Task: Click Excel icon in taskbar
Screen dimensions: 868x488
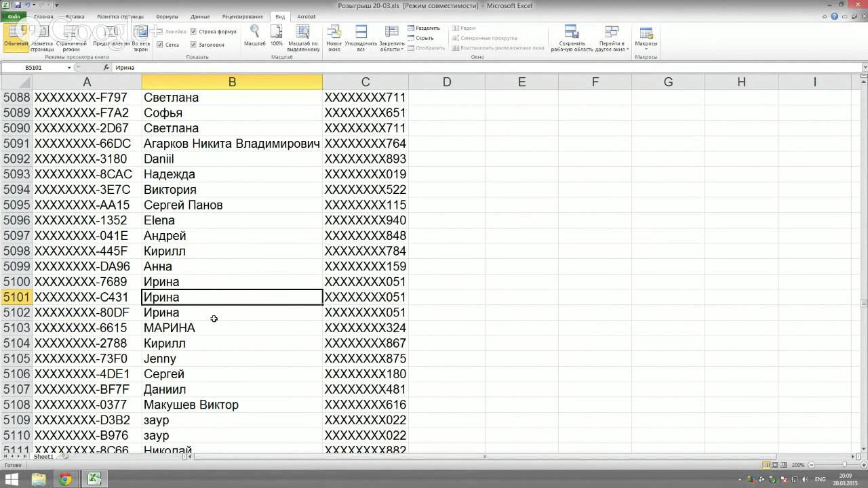Action: click(94, 479)
